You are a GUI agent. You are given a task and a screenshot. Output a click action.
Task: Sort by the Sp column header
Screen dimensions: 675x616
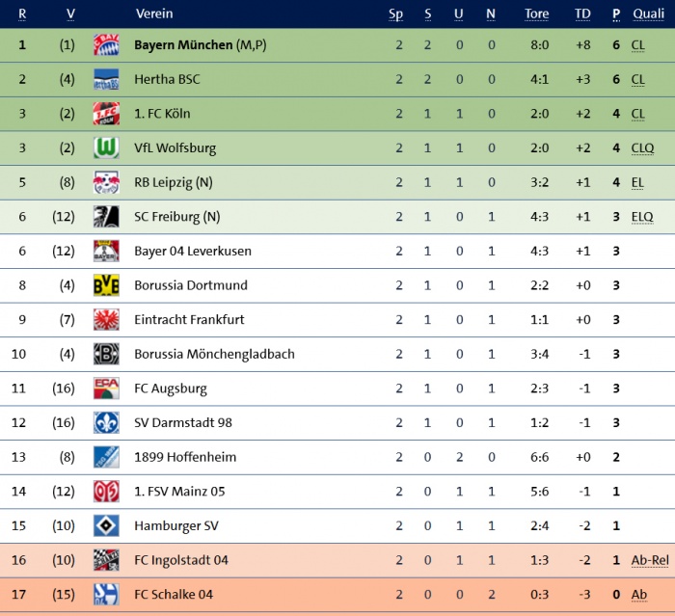tap(396, 14)
